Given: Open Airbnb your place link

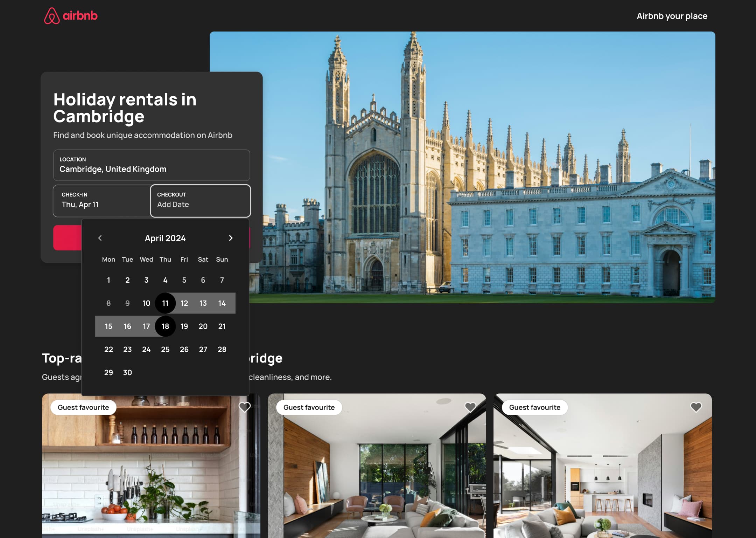Looking at the screenshot, I should pyautogui.click(x=672, y=16).
